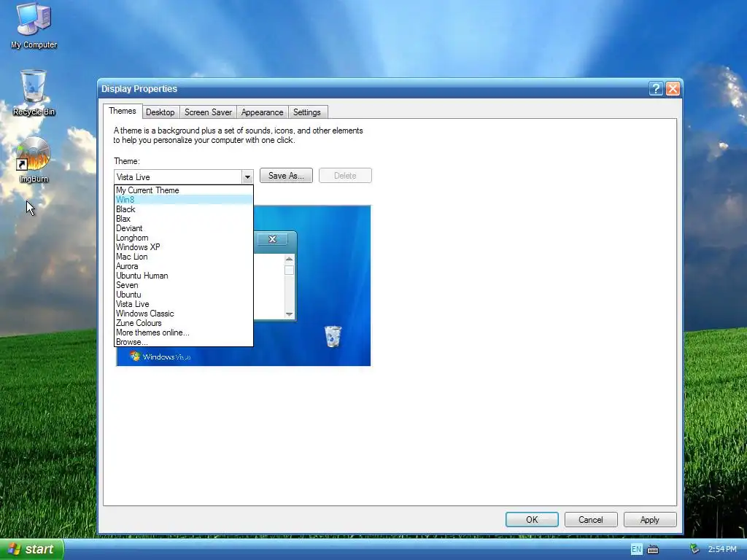The height and width of the screenshot is (560, 747).
Task: Click the OK button
Action: pyautogui.click(x=532, y=519)
